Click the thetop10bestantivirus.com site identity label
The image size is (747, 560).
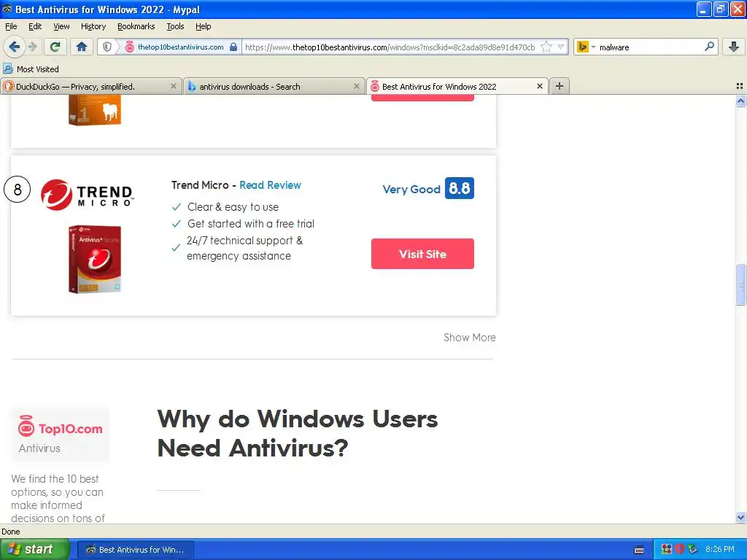click(x=181, y=47)
